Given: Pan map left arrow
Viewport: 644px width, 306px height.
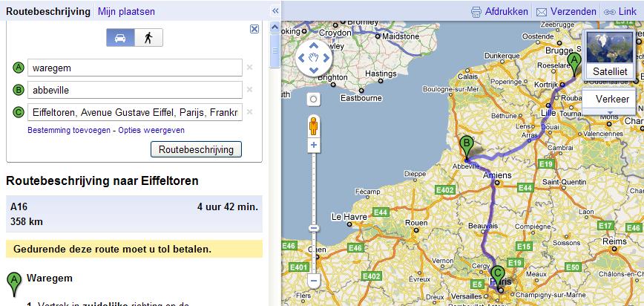Looking at the screenshot, I should [x=301, y=58].
